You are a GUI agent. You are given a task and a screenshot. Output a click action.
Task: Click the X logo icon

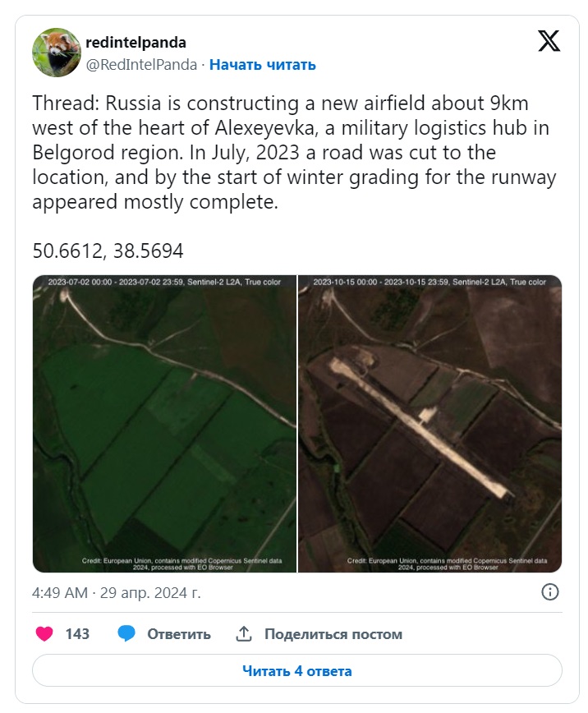549,41
